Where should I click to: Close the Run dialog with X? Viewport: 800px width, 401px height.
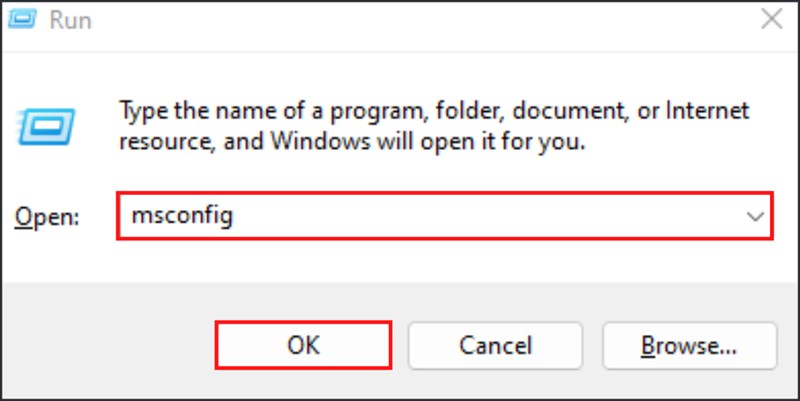pyautogui.click(x=771, y=20)
